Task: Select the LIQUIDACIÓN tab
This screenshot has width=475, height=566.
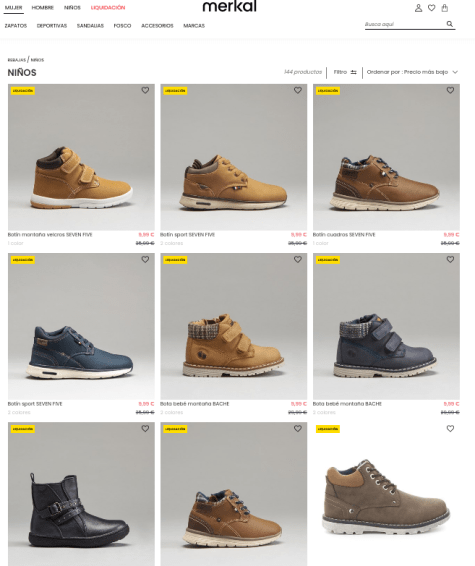Action: pos(108,8)
